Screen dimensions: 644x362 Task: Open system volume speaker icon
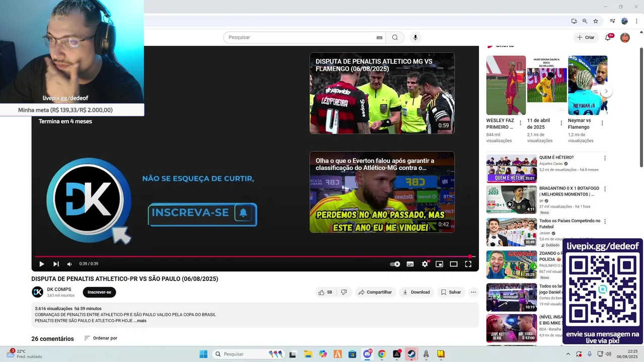[x=608, y=354]
